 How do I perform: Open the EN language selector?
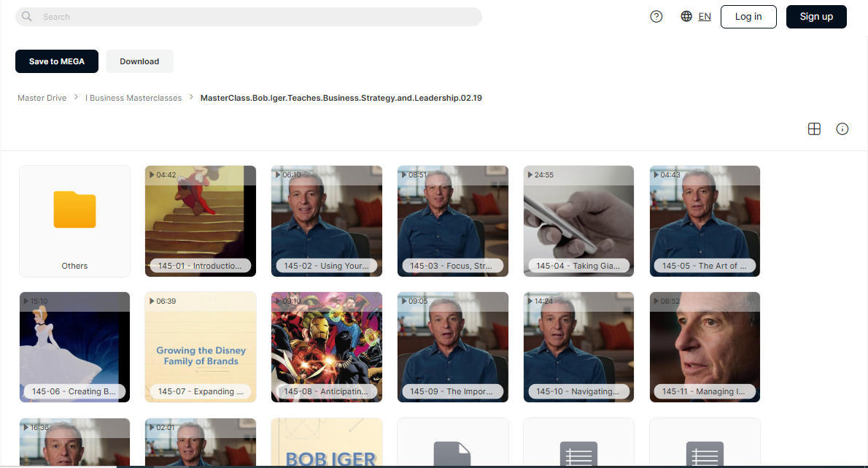click(705, 17)
